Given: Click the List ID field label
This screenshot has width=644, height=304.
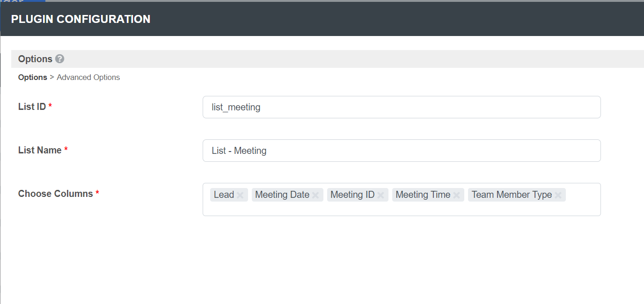Looking at the screenshot, I should point(32,107).
